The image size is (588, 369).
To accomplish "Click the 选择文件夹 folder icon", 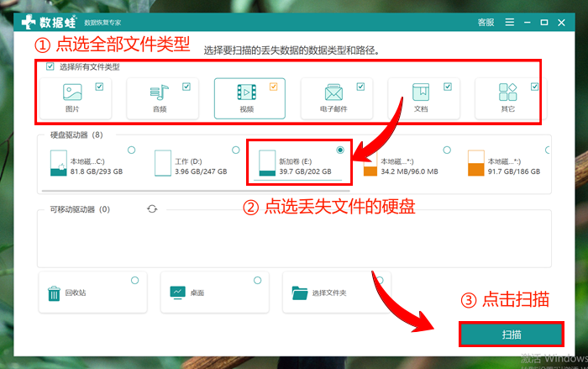I will click(x=300, y=293).
